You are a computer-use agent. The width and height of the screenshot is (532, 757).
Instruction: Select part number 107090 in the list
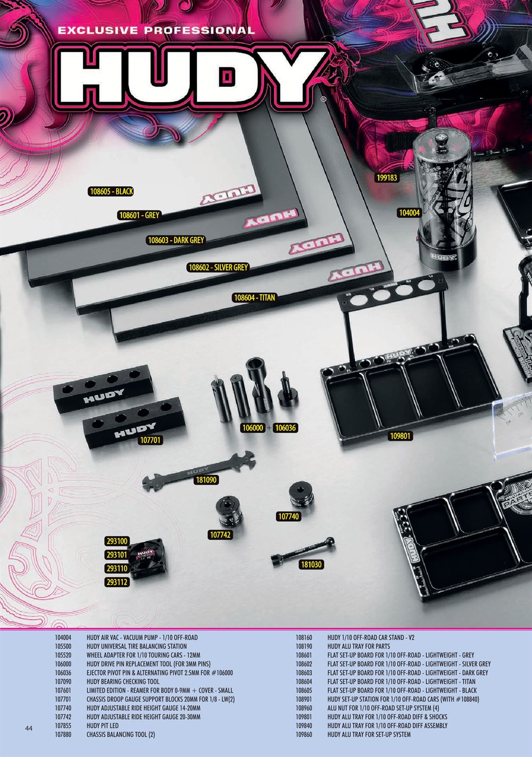pyautogui.click(x=63, y=682)
